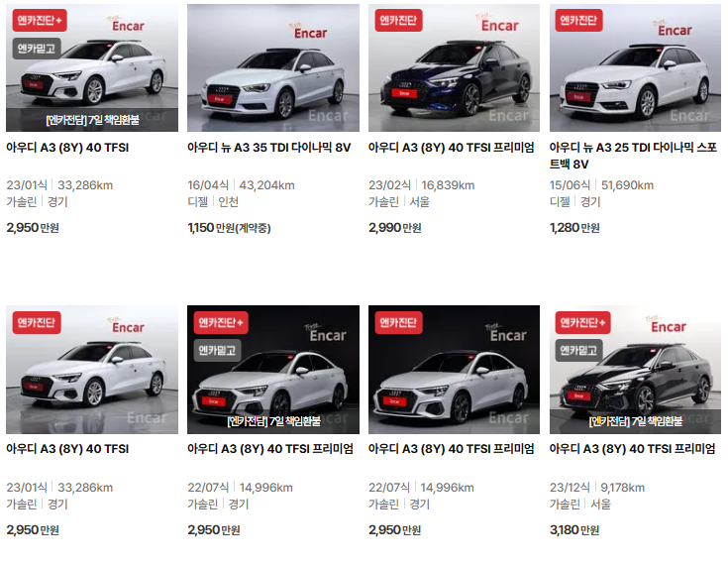Open the white 스포트백 8V hatchback photo

pyautogui.click(x=635, y=67)
